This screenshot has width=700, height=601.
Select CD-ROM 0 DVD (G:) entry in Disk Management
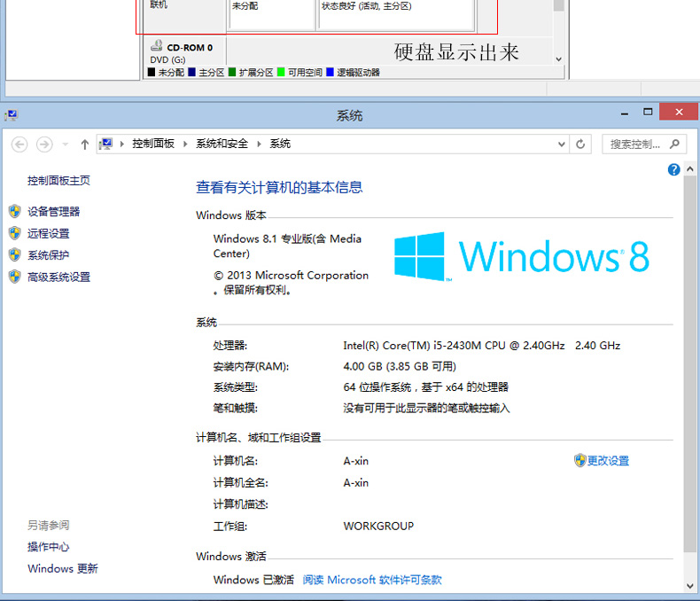pos(185,53)
